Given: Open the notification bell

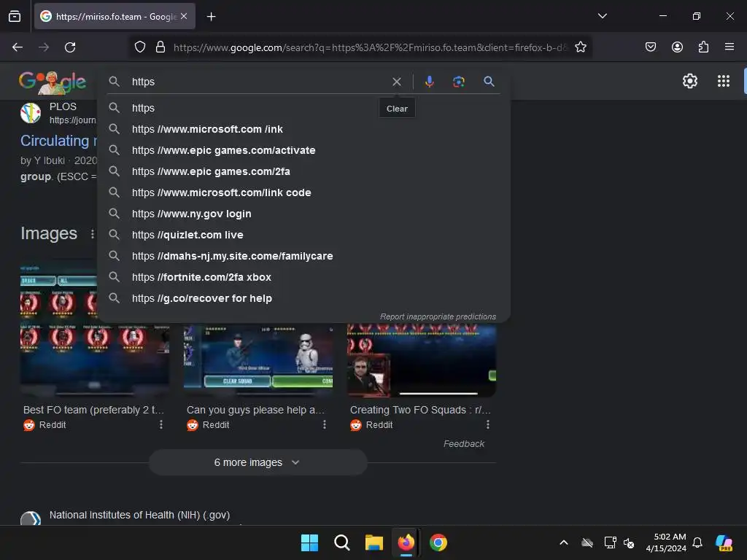Looking at the screenshot, I should click(697, 542).
